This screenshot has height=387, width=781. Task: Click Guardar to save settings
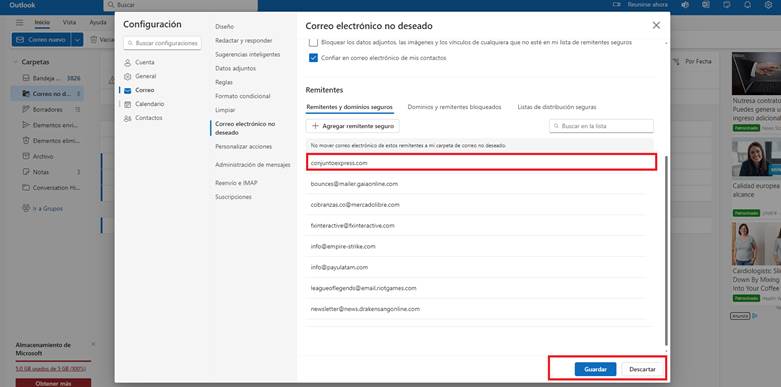point(595,370)
